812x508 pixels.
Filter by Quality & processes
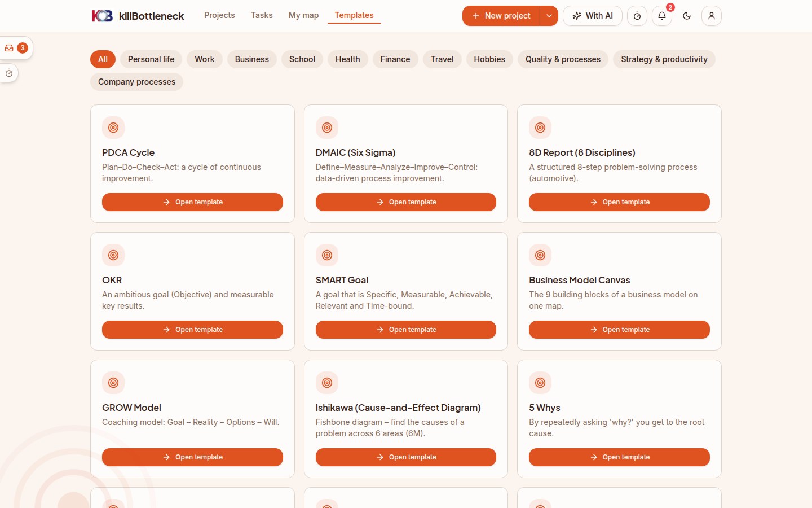563,59
